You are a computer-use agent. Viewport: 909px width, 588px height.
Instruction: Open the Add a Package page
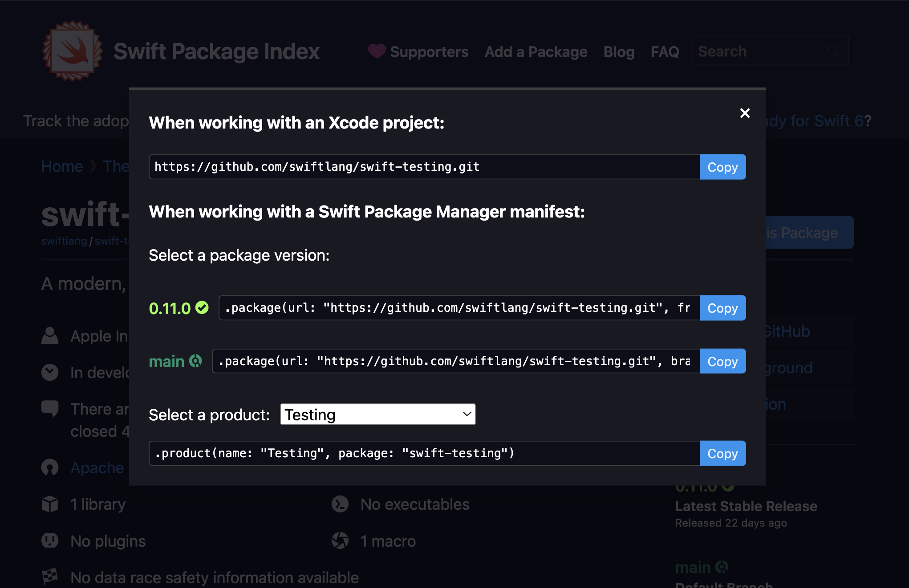click(536, 52)
